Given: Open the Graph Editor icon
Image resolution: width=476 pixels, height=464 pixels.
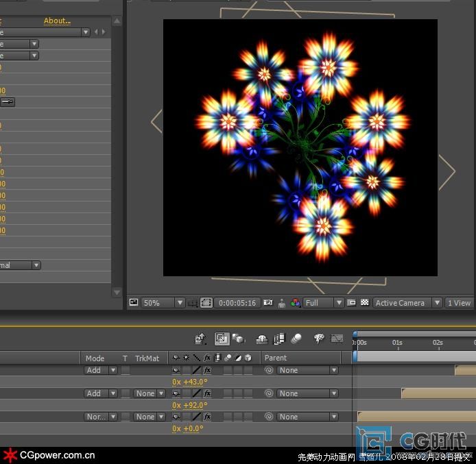Looking at the screenshot, I should tap(337, 339).
